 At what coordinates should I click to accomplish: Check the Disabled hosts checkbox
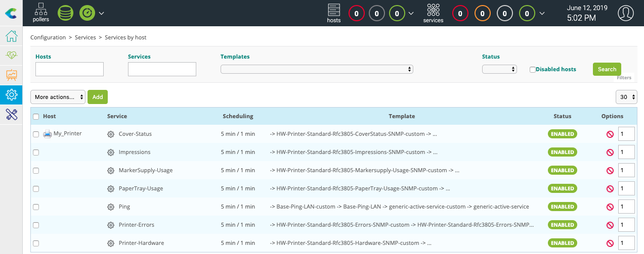533,70
